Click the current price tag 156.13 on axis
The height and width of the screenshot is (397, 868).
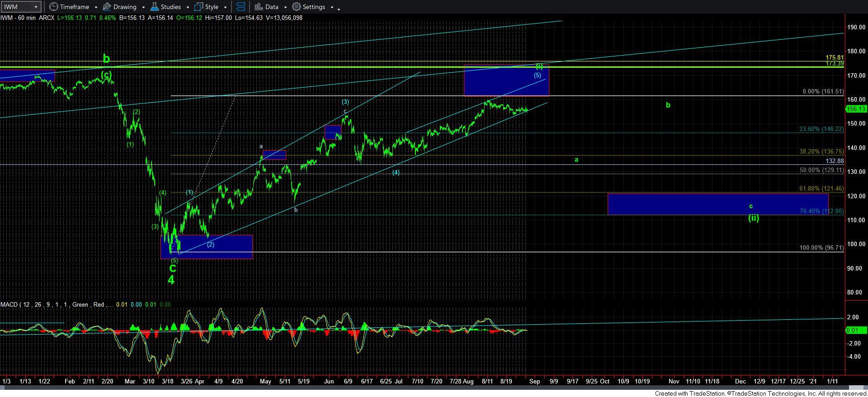(856, 109)
